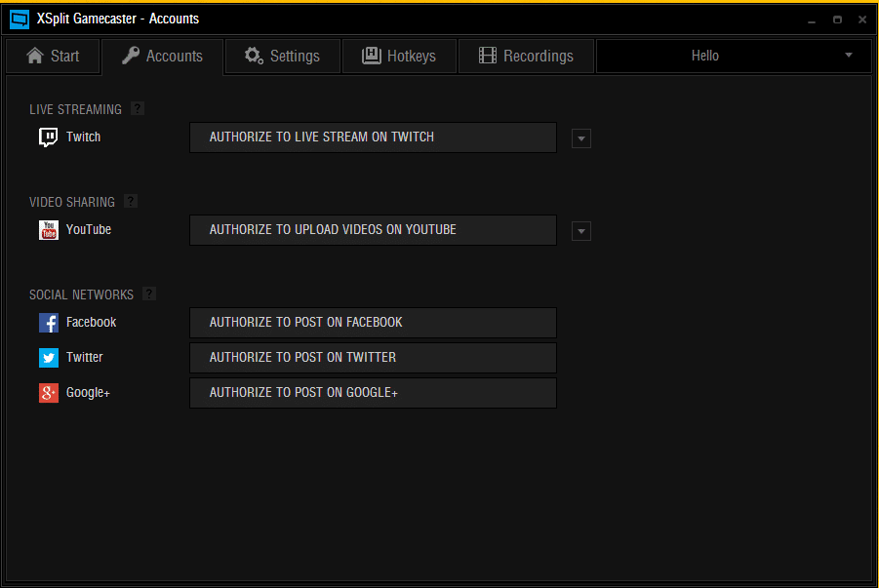Expand the Twitch options dropdown arrow
Image resolution: width=879 pixels, height=588 pixels.
pos(581,138)
